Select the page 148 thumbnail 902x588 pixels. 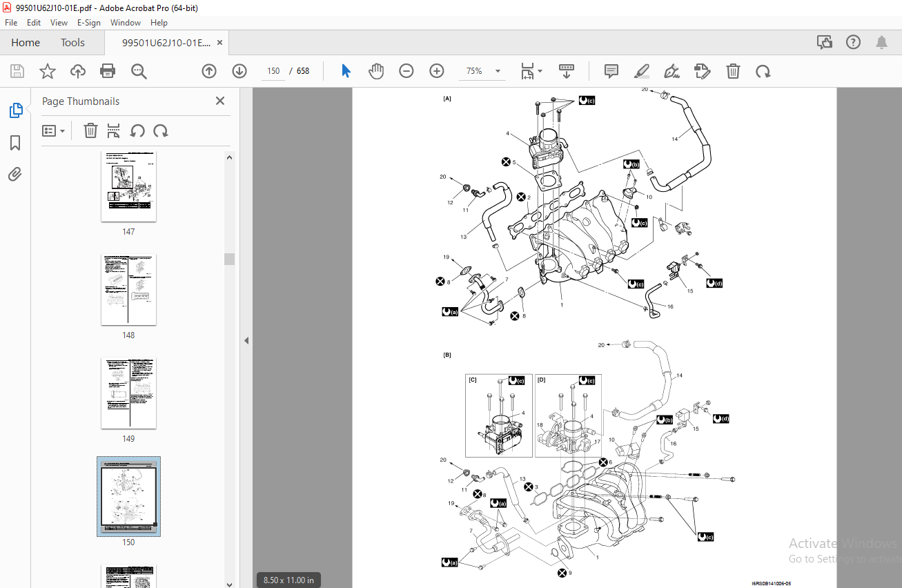(128, 289)
